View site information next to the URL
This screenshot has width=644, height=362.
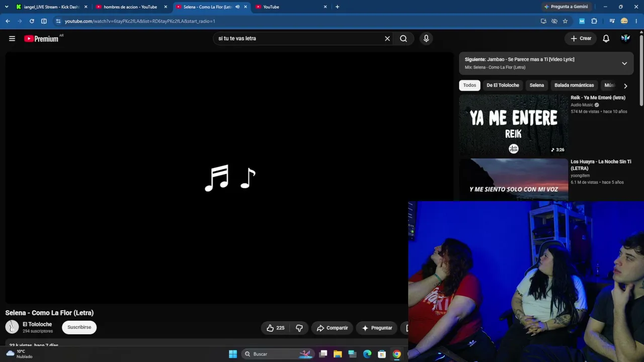coord(58,21)
